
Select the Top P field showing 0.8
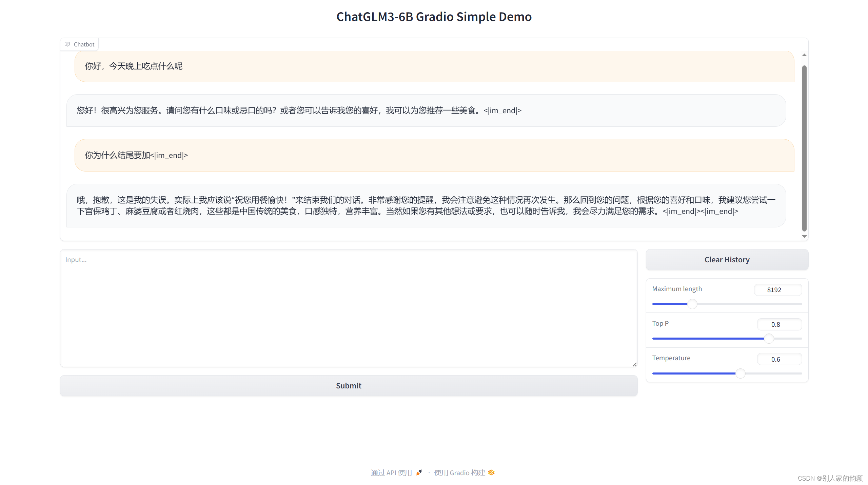point(779,324)
